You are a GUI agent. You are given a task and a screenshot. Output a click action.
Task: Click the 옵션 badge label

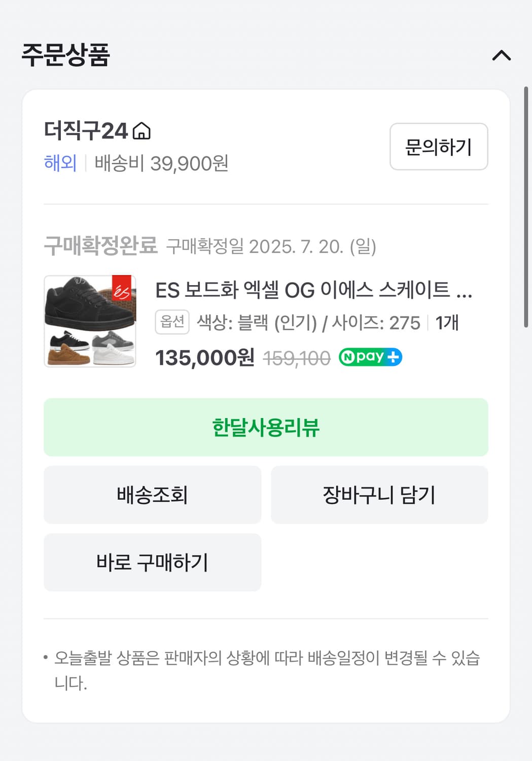pos(172,322)
